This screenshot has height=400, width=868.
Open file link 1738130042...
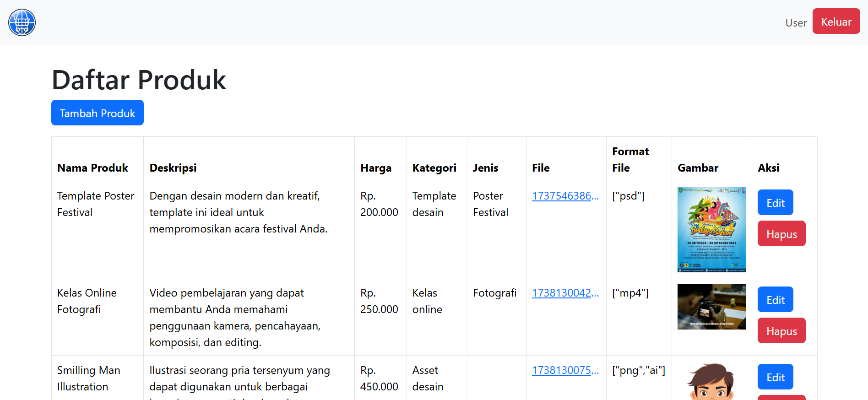(565, 293)
